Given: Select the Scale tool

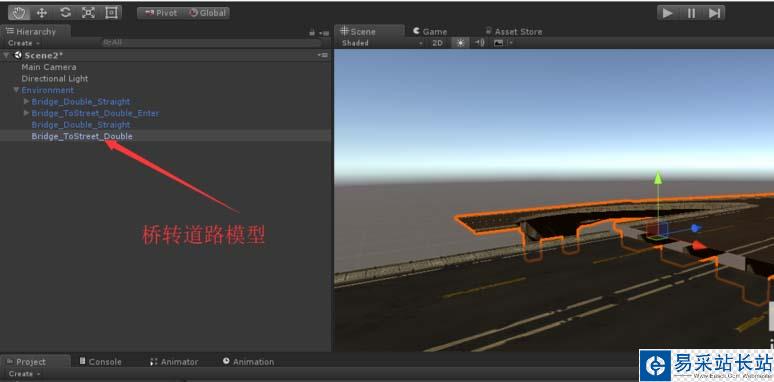Looking at the screenshot, I should 88,13.
